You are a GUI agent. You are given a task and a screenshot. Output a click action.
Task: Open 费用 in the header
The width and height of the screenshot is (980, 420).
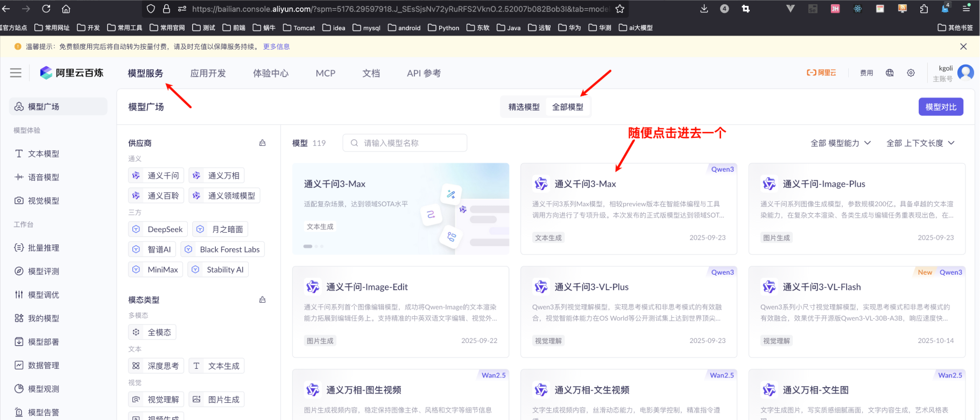click(866, 73)
